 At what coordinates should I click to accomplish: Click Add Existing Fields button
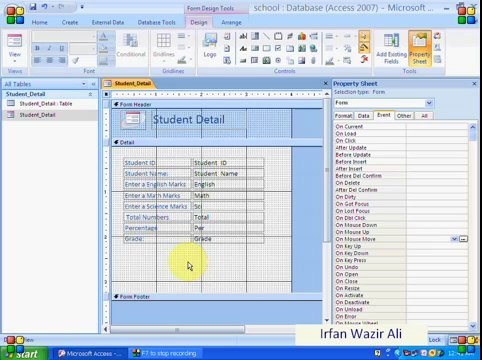pyautogui.click(x=391, y=49)
